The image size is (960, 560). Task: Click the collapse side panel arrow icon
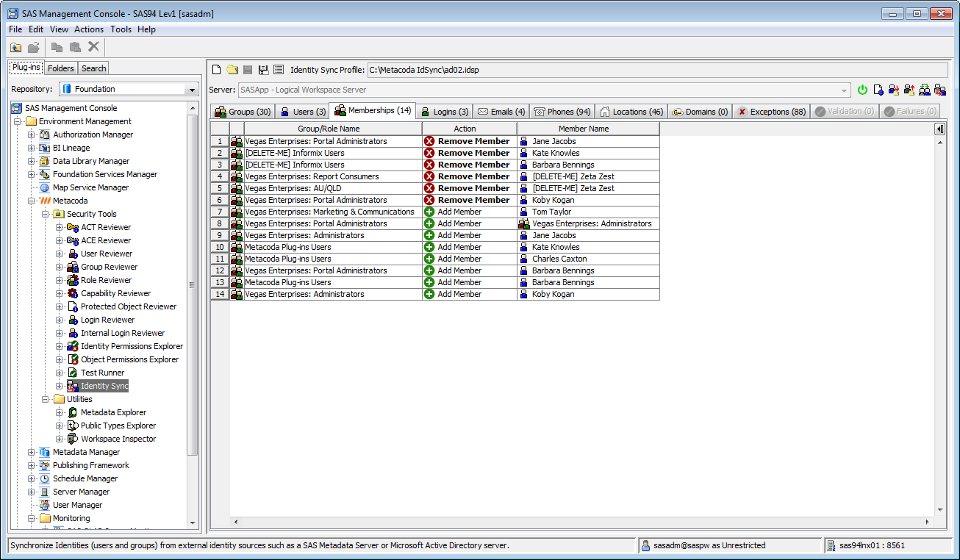(939, 129)
